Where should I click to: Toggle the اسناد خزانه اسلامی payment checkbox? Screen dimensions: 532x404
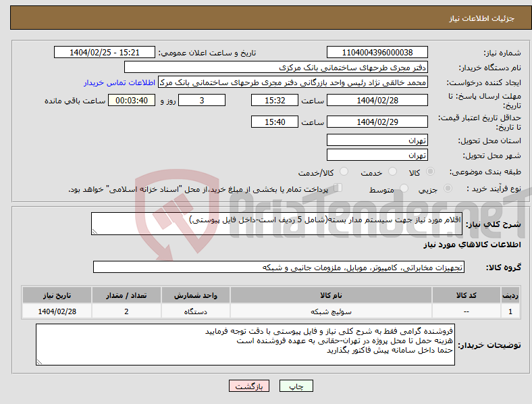(338, 188)
